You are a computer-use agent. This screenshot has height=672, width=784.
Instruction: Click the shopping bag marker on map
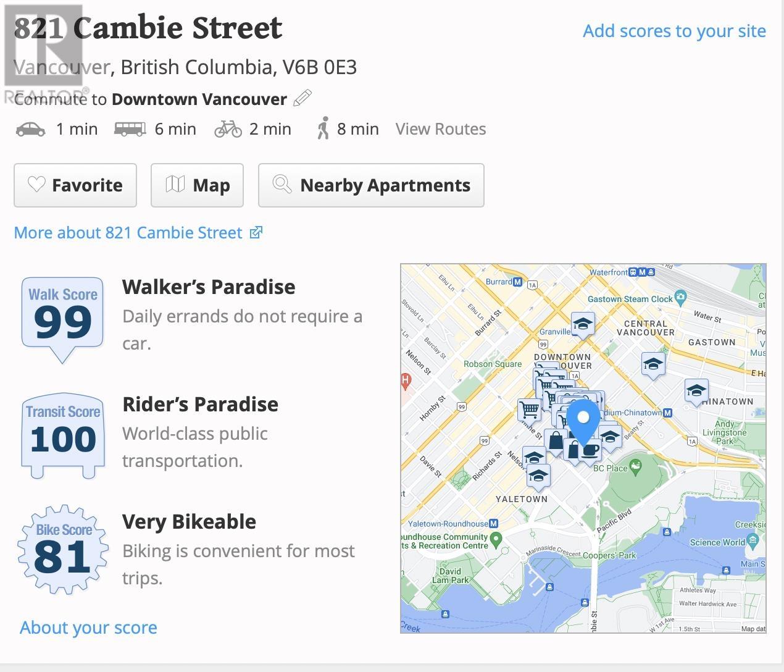tap(556, 442)
